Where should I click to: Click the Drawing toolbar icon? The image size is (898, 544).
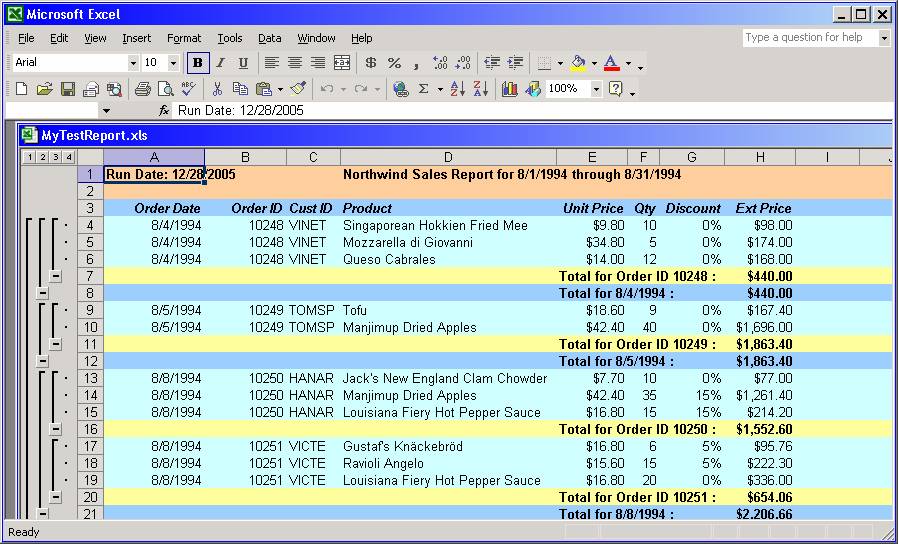[x=533, y=89]
